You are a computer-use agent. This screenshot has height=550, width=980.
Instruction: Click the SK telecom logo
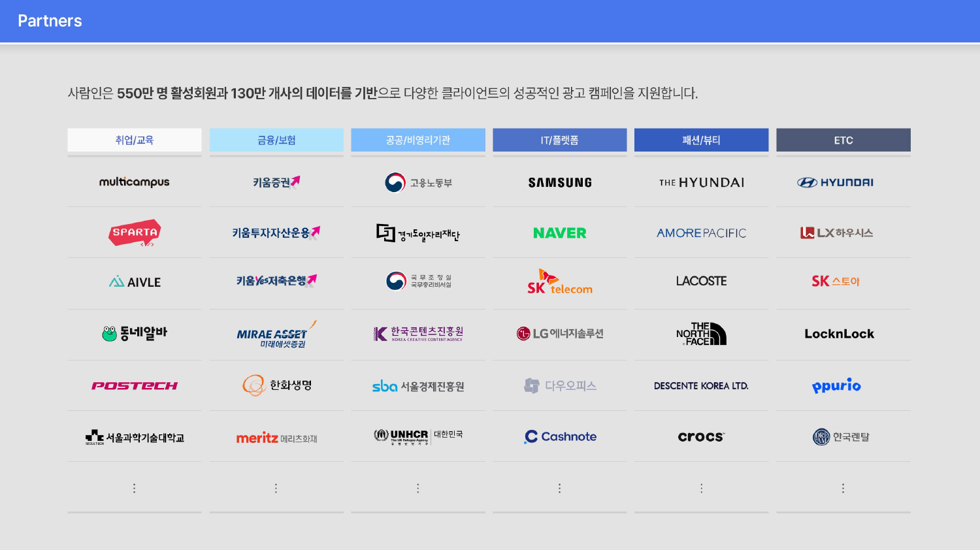coord(560,282)
